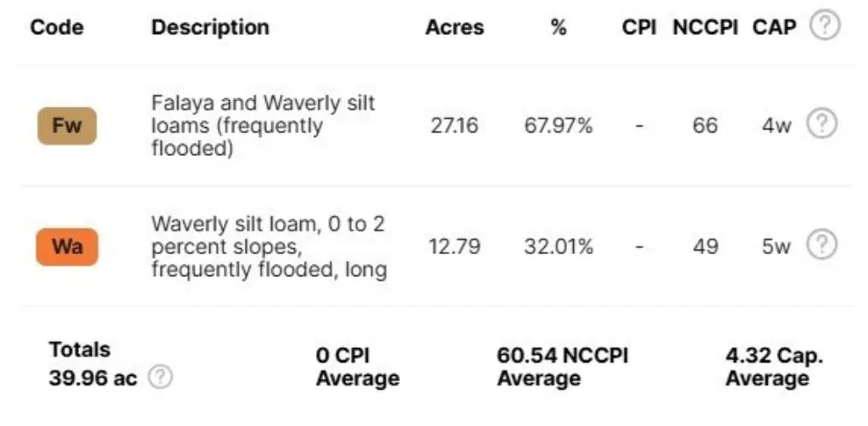Click the 32.01% value in the Wa row
Image resolution: width=868 pixels, height=426 pixels.
(x=558, y=247)
